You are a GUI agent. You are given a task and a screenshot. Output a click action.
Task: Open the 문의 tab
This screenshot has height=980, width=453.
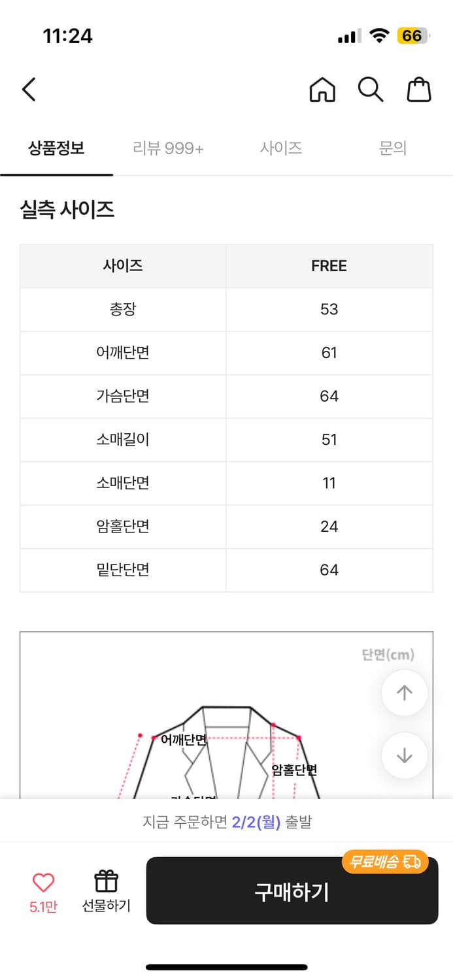coord(393,148)
